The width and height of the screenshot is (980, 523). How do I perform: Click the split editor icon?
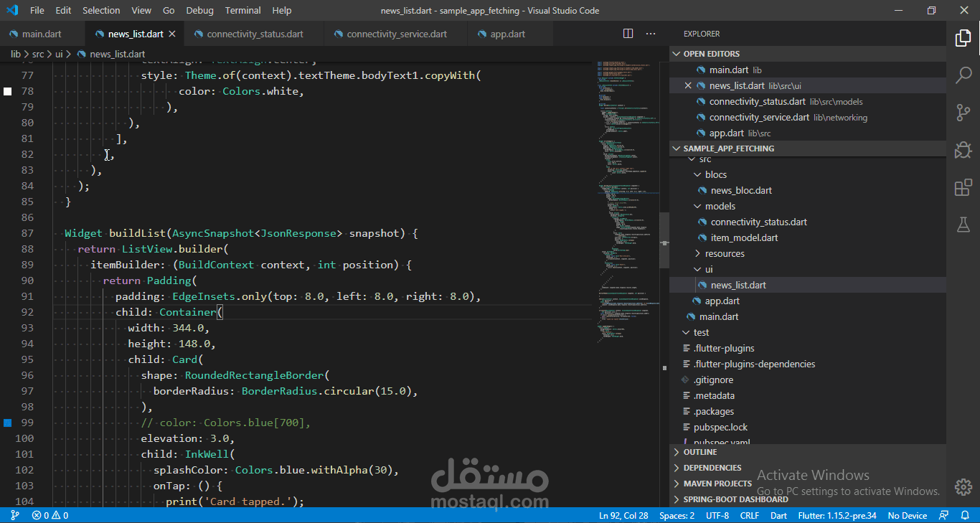point(628,34)
